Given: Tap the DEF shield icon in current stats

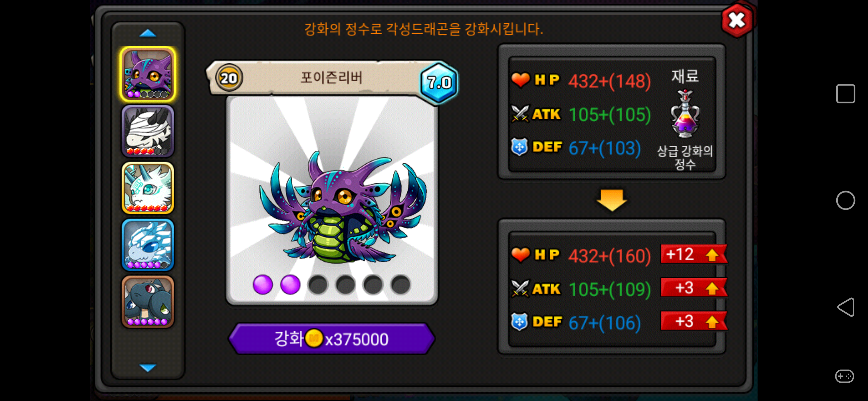Looking at the screenshot, I should tap(519, 147).
